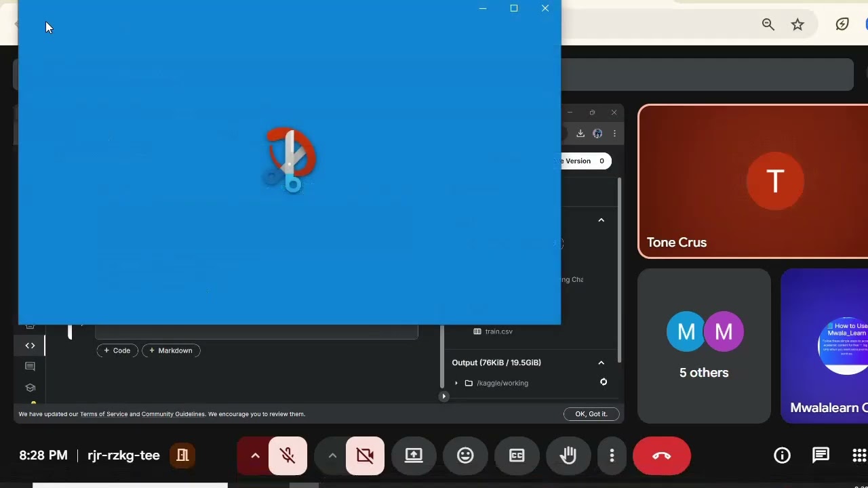Maximize the Snipping Tool window

(x=514, y=8)
